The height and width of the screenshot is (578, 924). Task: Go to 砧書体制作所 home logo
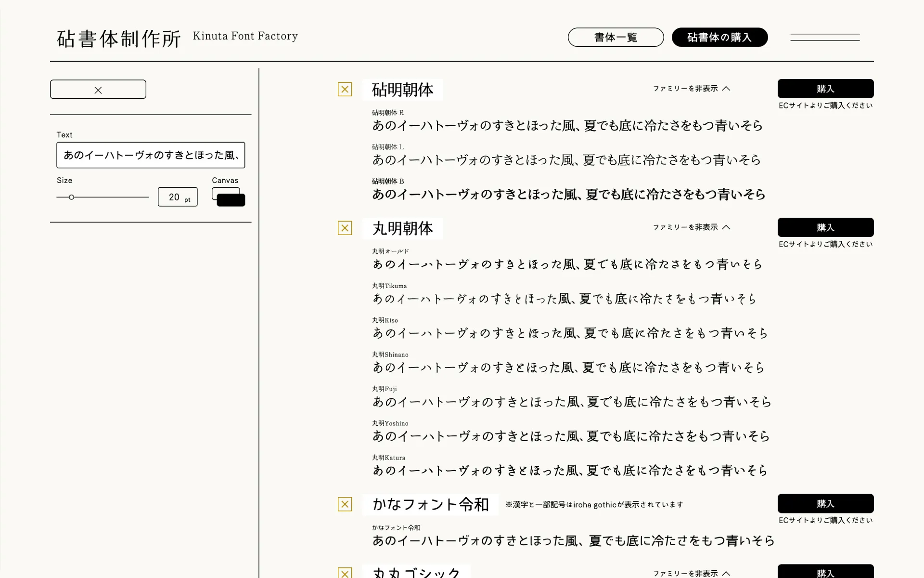pyautogui.click(x=119, y=39)
